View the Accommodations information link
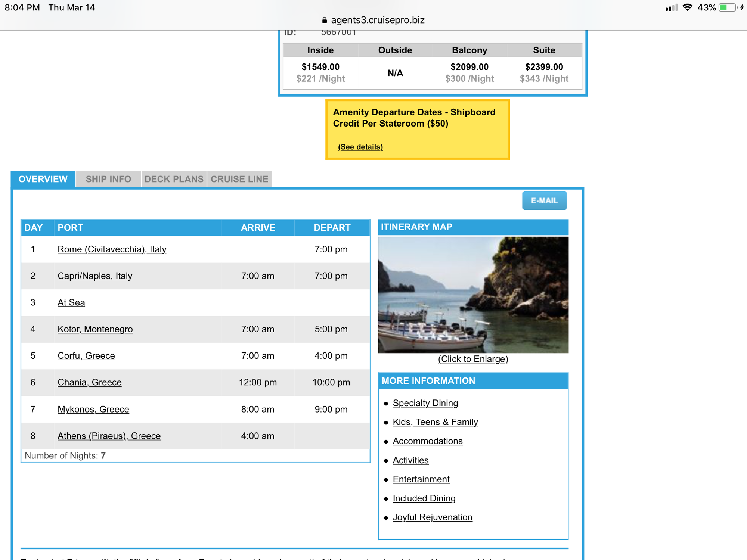Image resolution: width=747 pixels, height=560 pixels. point(427,441)
